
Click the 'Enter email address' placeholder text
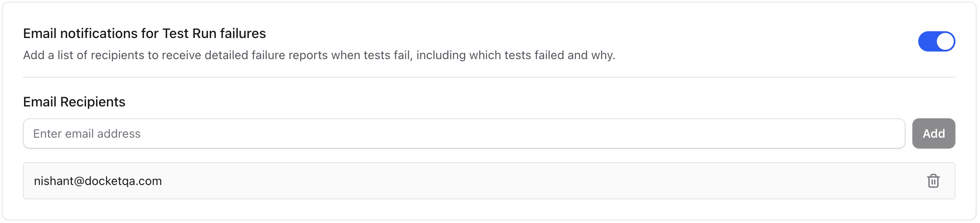coord(87,134)
